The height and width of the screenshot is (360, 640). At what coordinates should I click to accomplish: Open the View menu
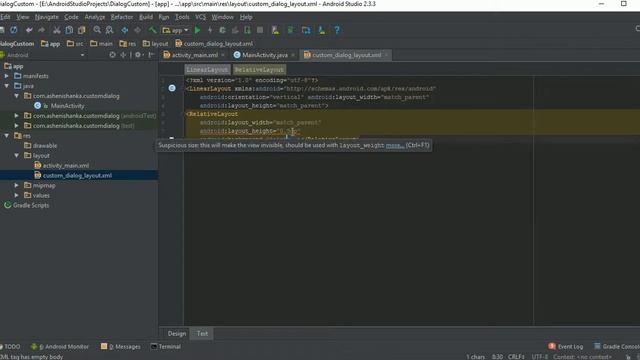pyautogui.click(x=23, y=17)
